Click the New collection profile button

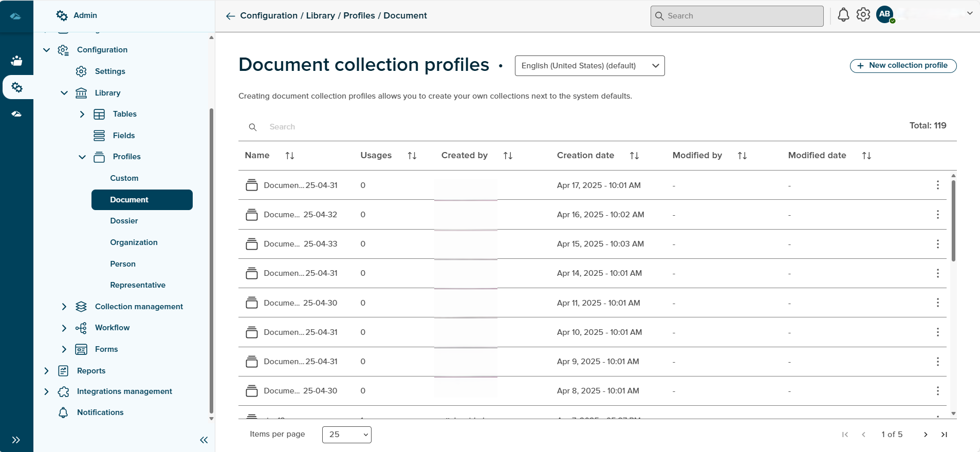point(903,66)
